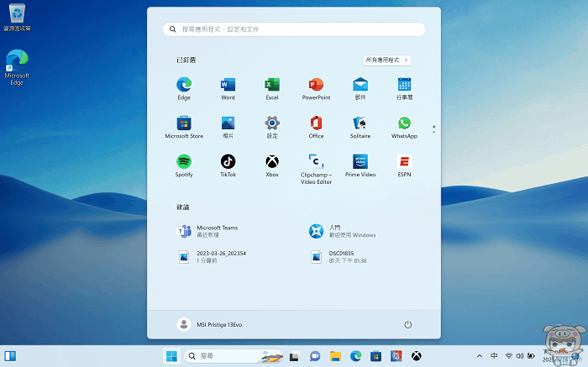Open the volume speaker tray icon

click(520, 356)
